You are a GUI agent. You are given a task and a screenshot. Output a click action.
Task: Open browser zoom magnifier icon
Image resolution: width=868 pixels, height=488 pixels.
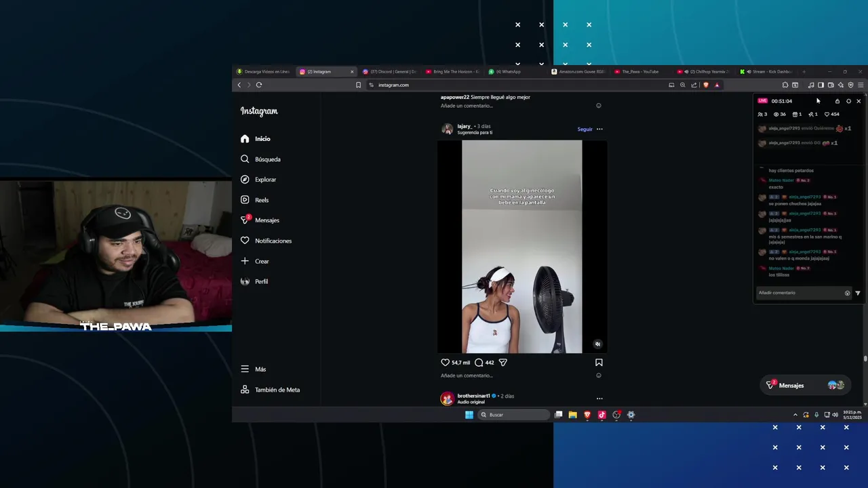coord(682,85)
